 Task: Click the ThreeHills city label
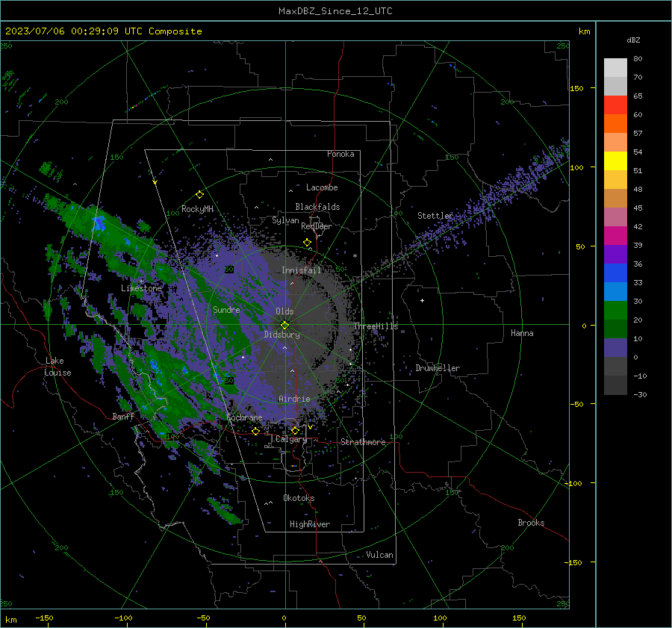(x=376, y=326)
